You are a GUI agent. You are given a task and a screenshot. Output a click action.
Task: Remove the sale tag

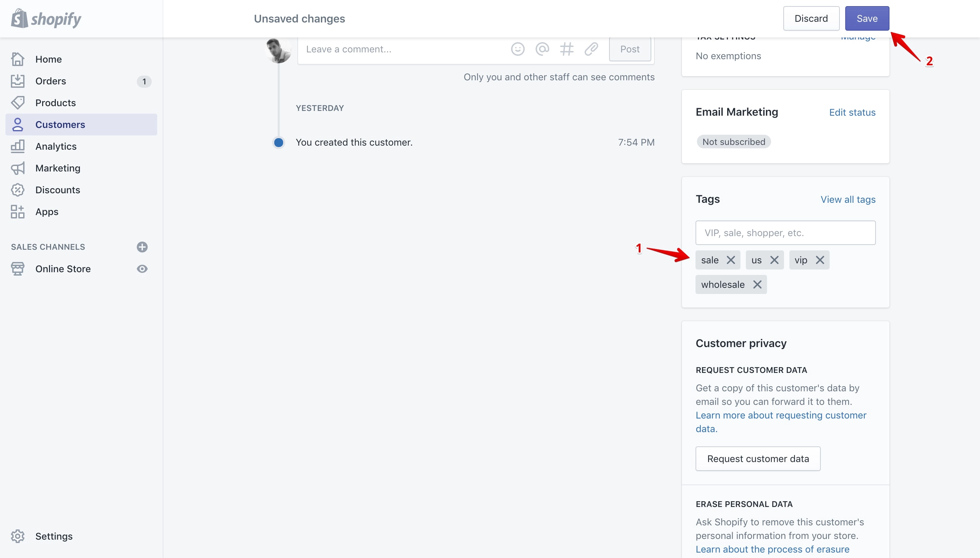[731, 260]
